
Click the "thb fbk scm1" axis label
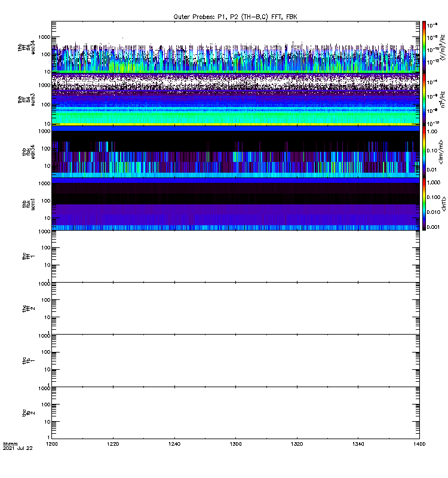tap(28, 204)
